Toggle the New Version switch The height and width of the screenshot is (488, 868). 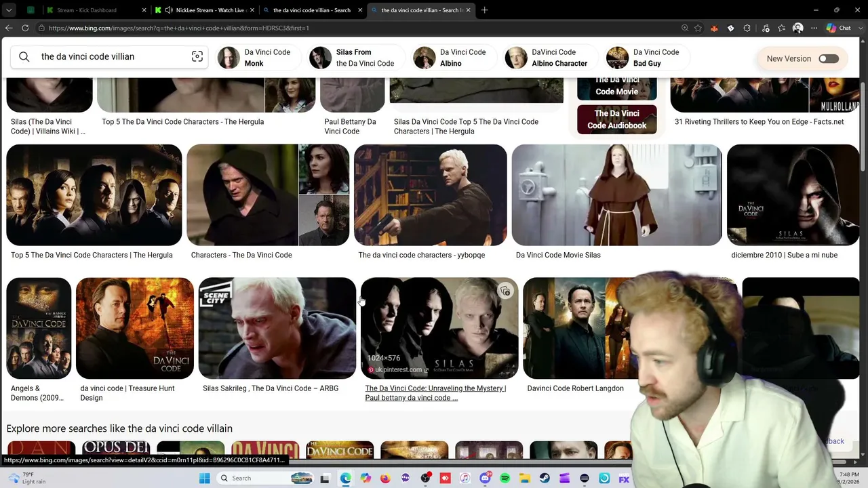828,59
